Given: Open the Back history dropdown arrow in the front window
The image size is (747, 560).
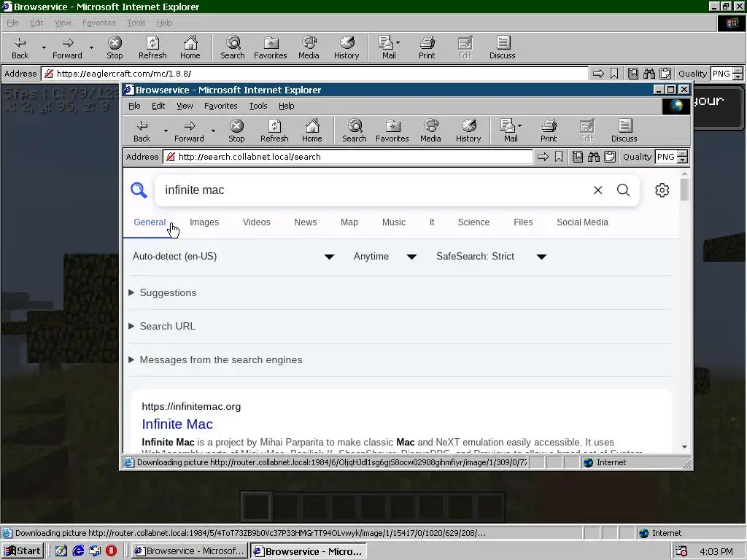Looking at the screenshot, I should pyautogui.click(x=166, y=131).
